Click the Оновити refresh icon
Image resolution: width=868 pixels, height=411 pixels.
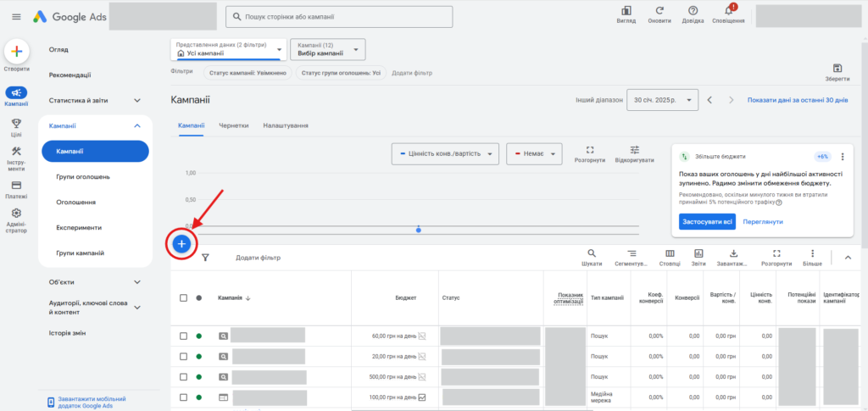659,12
